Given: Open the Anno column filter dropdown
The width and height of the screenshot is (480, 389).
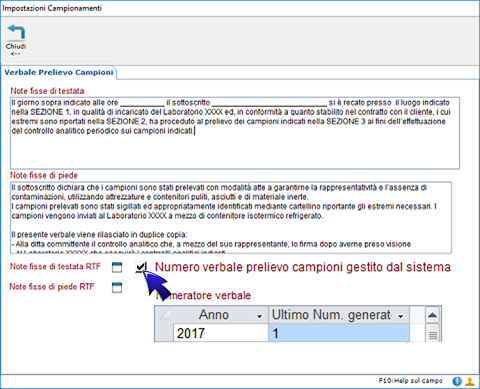Looking at the screenshot, I should click(x=259, y=316).
